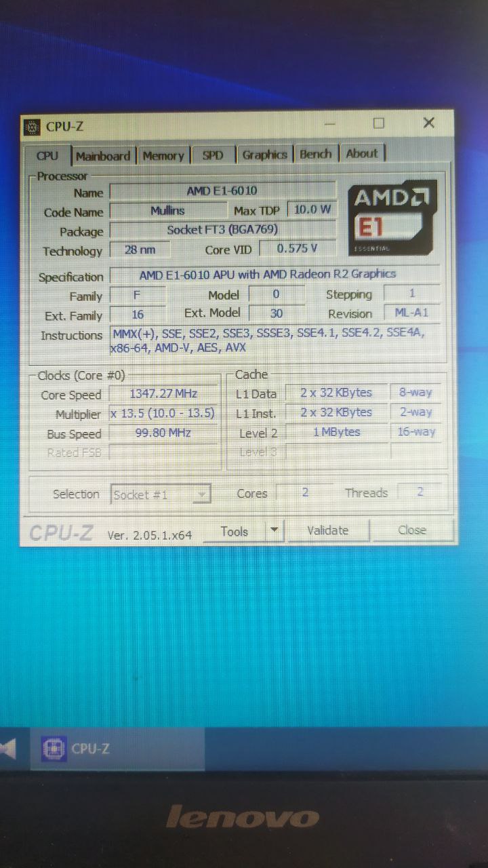Screen dimensions: 488x868
Task: Click the Package value Socket FT3 (BGA769)
Action: coord(222,230)
